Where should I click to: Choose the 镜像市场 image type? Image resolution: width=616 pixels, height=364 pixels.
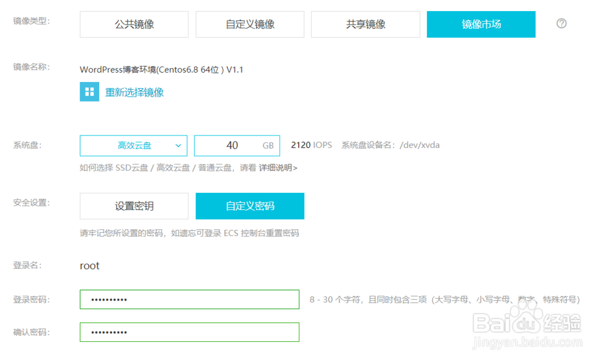click(x=481, y=25)
